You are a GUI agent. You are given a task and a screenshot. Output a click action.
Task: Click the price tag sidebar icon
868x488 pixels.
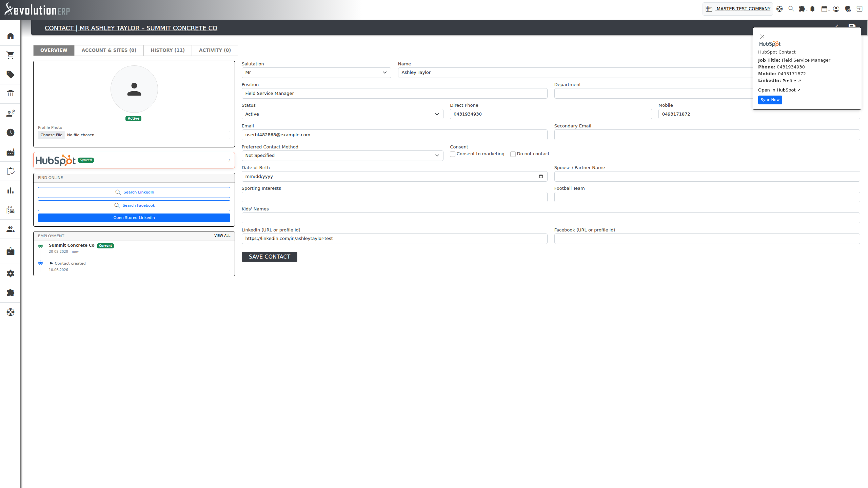click(11, 75)
